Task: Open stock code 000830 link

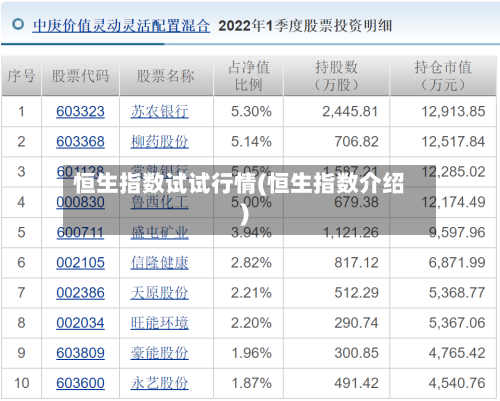Action: click(x=80, y=202)
